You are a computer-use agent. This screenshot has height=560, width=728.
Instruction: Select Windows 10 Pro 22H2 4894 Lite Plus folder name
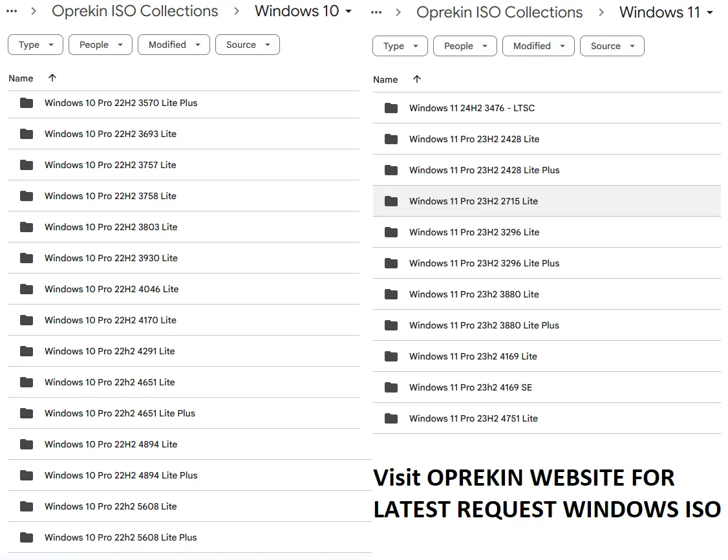coord(121,475)
